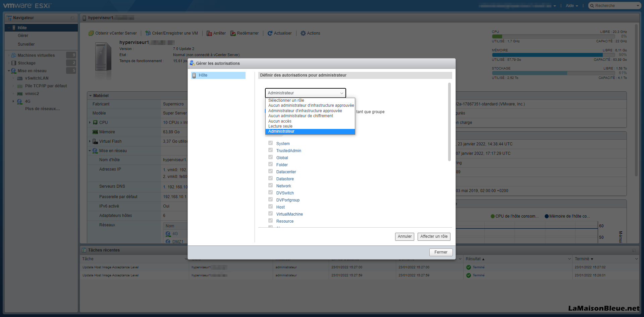Click the Mémoire usage progress bar

(x=553, y=55)
